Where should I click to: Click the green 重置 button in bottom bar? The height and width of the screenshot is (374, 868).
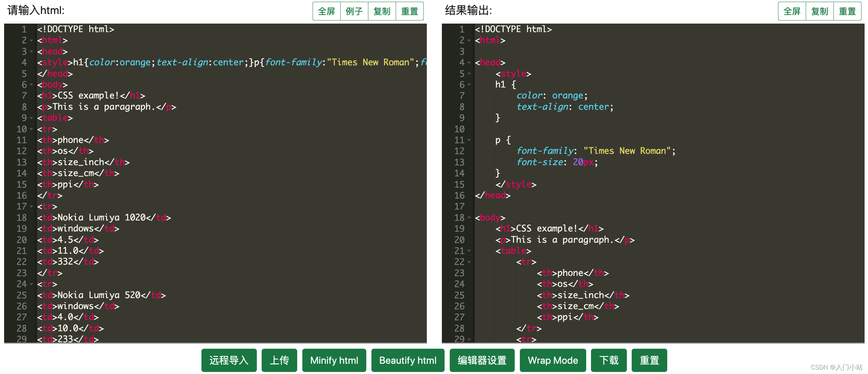point(649,360)
